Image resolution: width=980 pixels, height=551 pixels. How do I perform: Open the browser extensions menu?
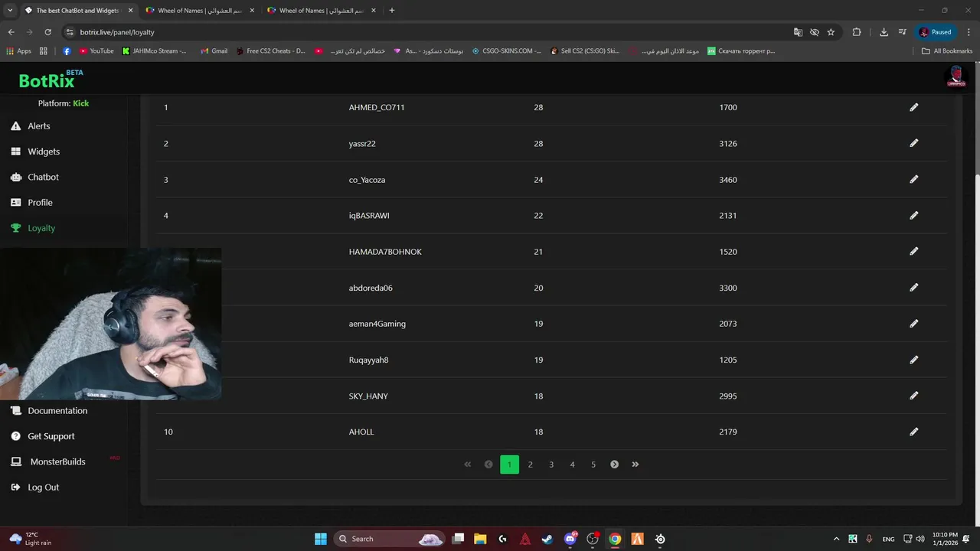click(x=857, y=32)
